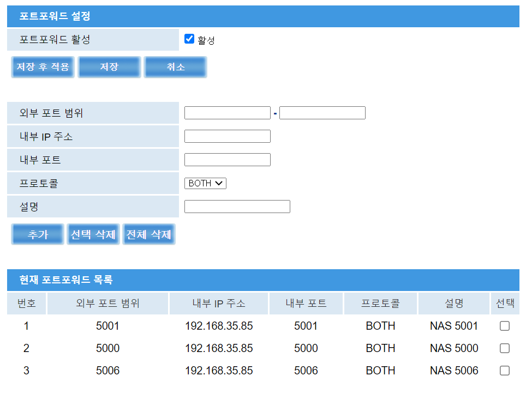This screenshot has height=394, width=532.
Task: Select the checkbox for NAS 5000 rule
Action: (505, 348)
